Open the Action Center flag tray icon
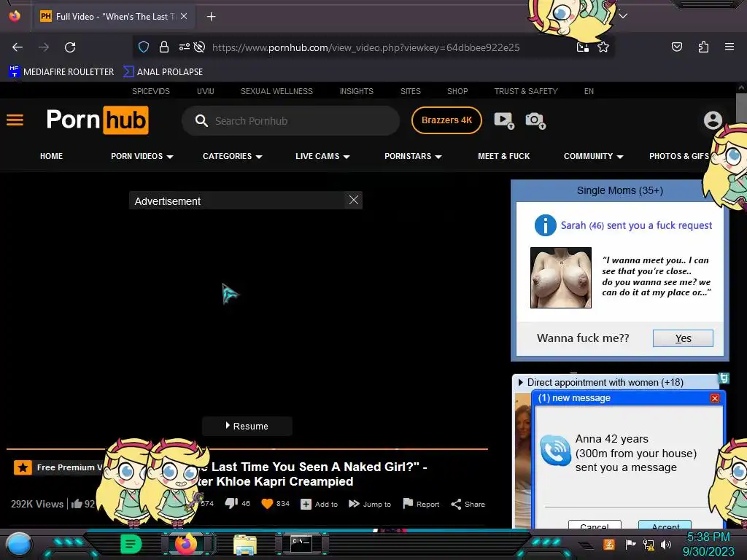This screenshot has width=747, height=560. pyautogui.click(x=630, y=544)
